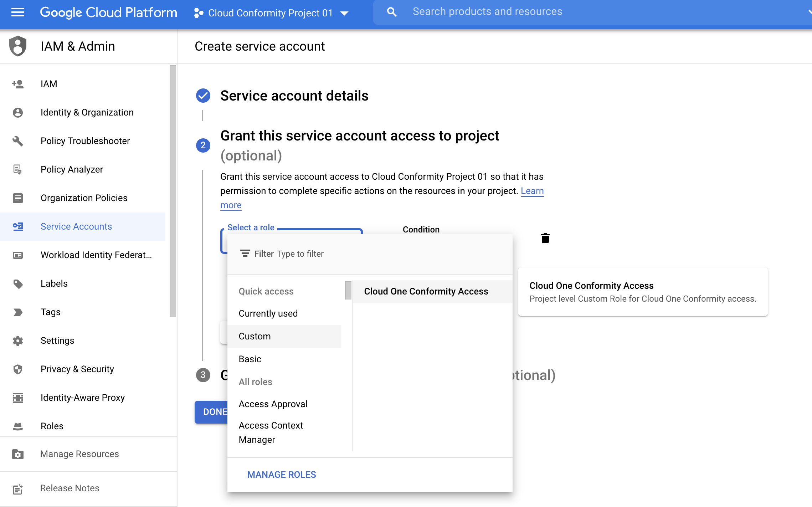Click completed Service account details step checkmark
The height and width of the screenshot is (507, 812).
coord(203,96)
